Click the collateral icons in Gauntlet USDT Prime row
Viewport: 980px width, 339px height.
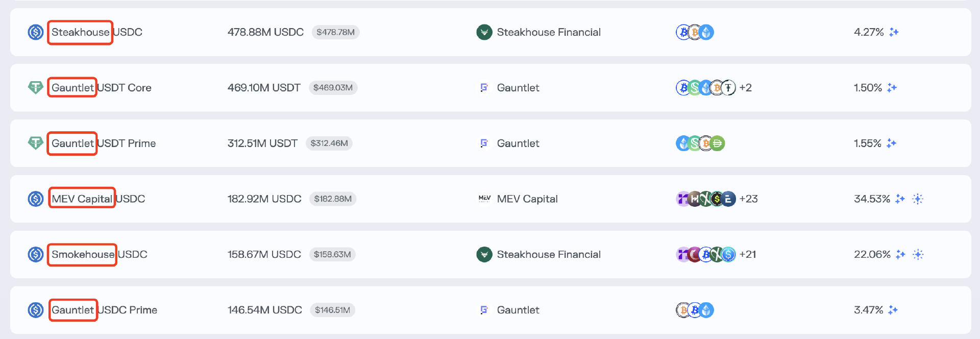[700, 143]
